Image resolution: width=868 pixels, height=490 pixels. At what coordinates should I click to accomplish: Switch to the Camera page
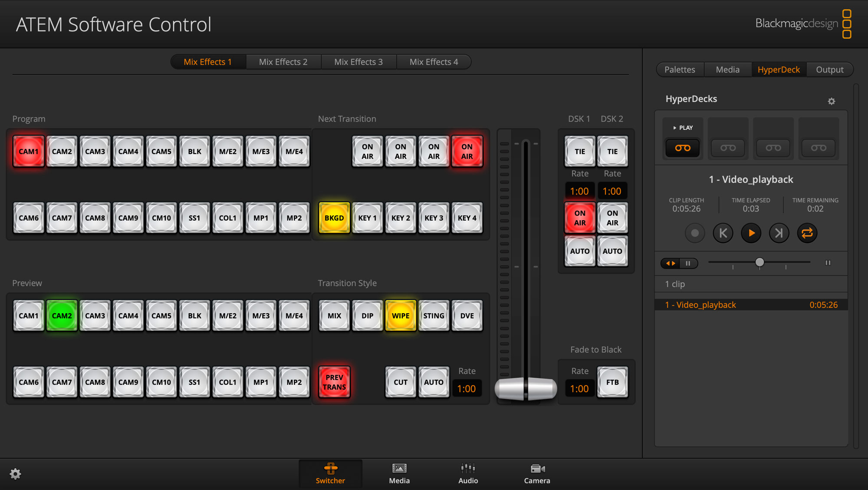click(x=537, y=473)
